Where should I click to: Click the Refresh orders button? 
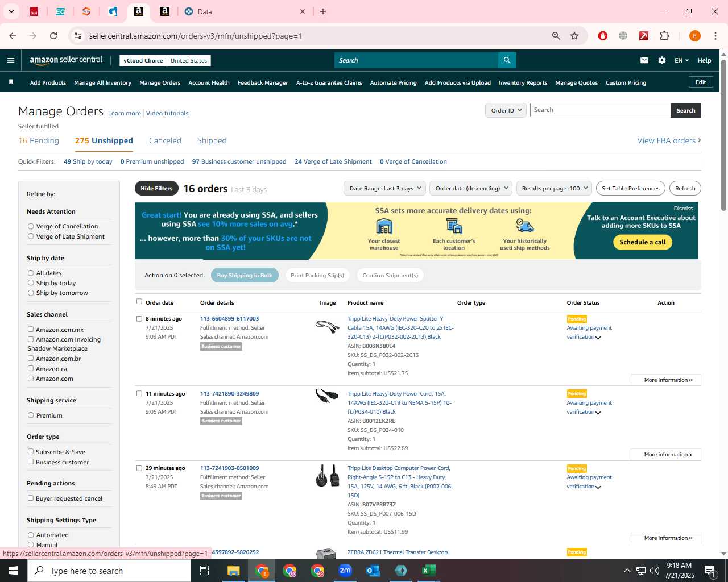[685, 188]
